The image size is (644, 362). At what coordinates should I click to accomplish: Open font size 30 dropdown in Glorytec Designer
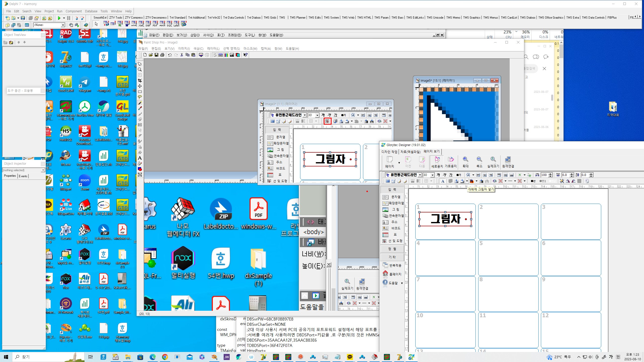(x=432, y=175)
